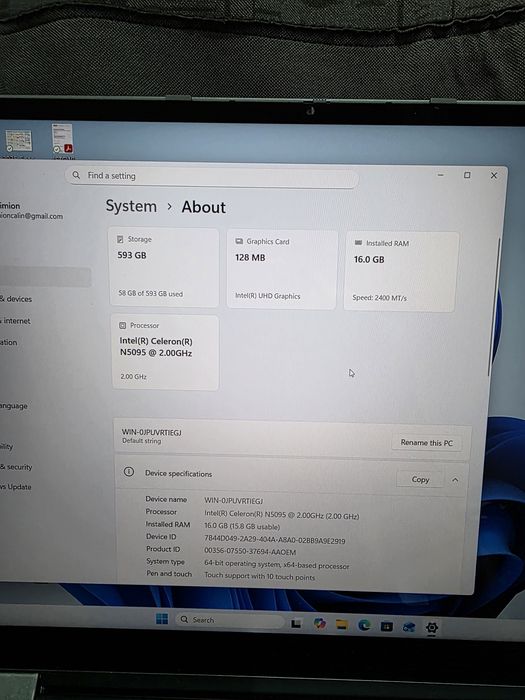Click the Processor chip icon
525x700 pixels.
point(122,325)
